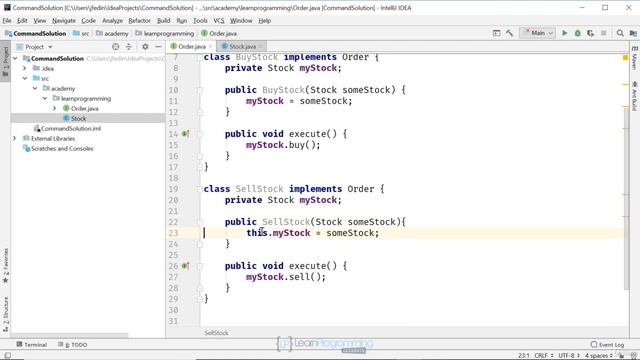Click implements gutter icon on line 26
The width and height of the screenshot is (640, 360).
tap(185, 266)
